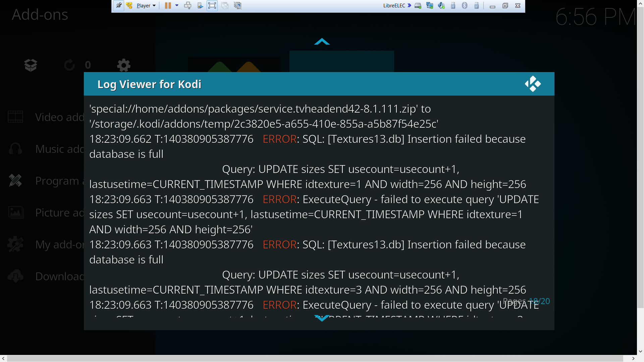644x362 pixels.
Task: Pause the virtual machine
Action: (168, 5)
